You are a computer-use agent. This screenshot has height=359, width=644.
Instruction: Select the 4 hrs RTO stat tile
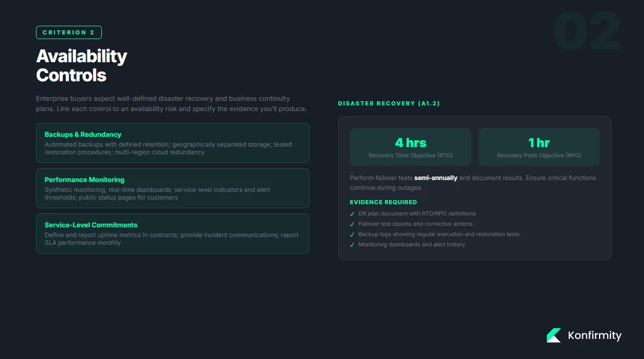410,147
